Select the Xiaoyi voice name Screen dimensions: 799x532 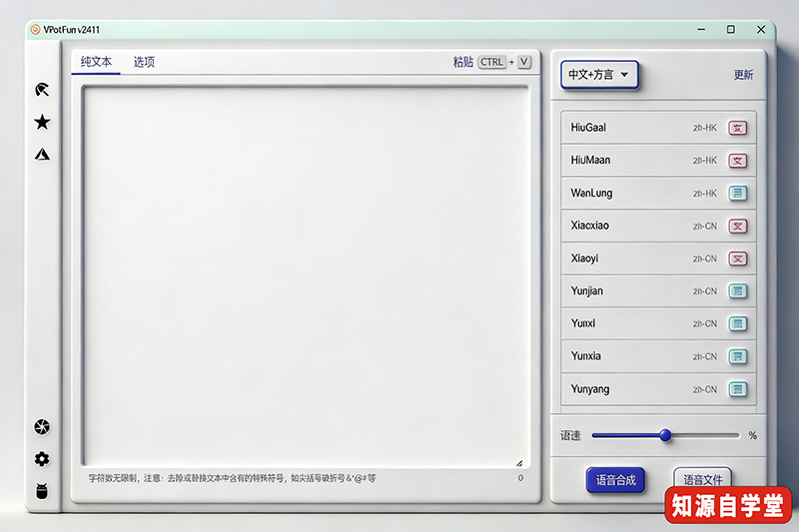[x=584, y=259]
